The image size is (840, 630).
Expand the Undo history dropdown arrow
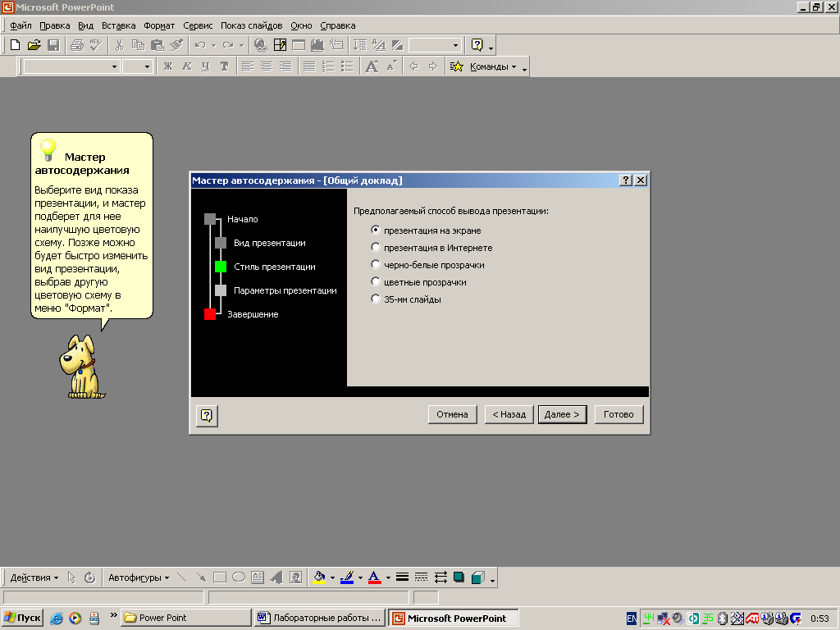(213, 46)
